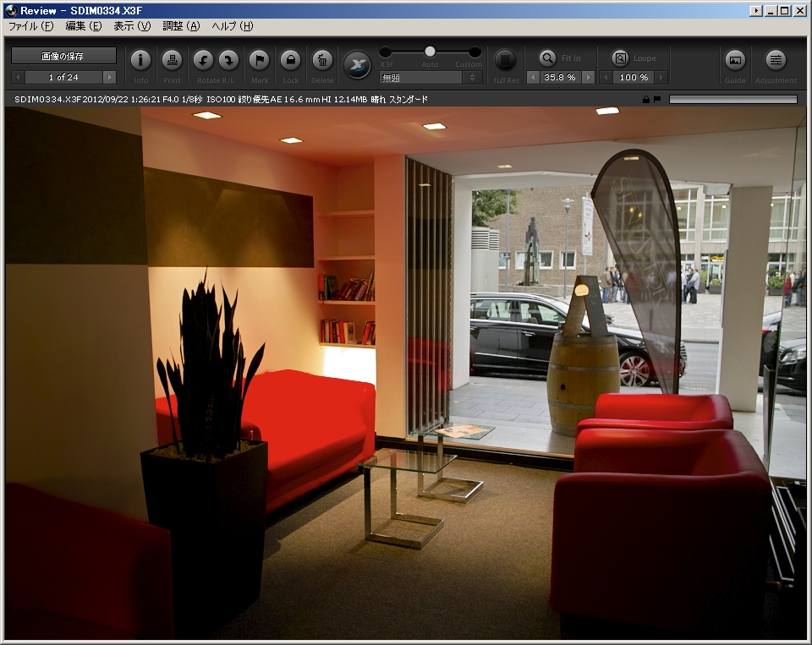Screen dimensions: 812x645
Task: Click the 画像の保存 save button
Action: 62,56
